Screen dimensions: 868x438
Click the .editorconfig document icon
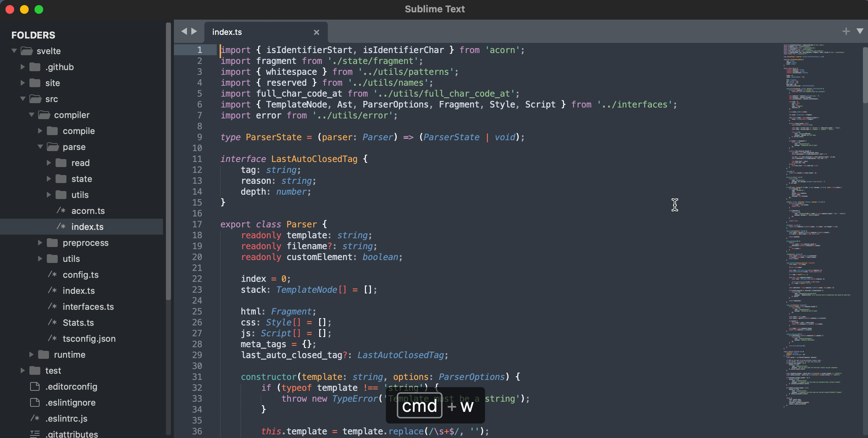(x=35, y=386)
